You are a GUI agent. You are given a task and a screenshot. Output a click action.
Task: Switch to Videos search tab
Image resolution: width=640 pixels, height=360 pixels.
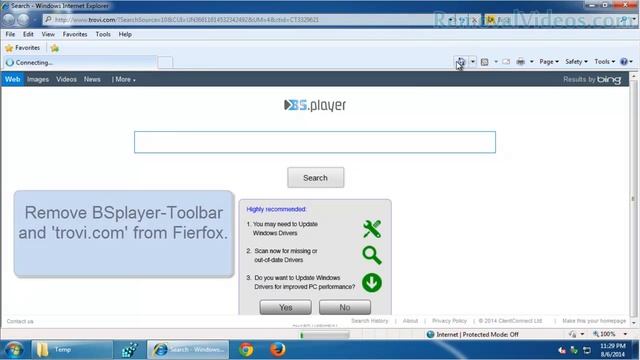tap(67, 80)
